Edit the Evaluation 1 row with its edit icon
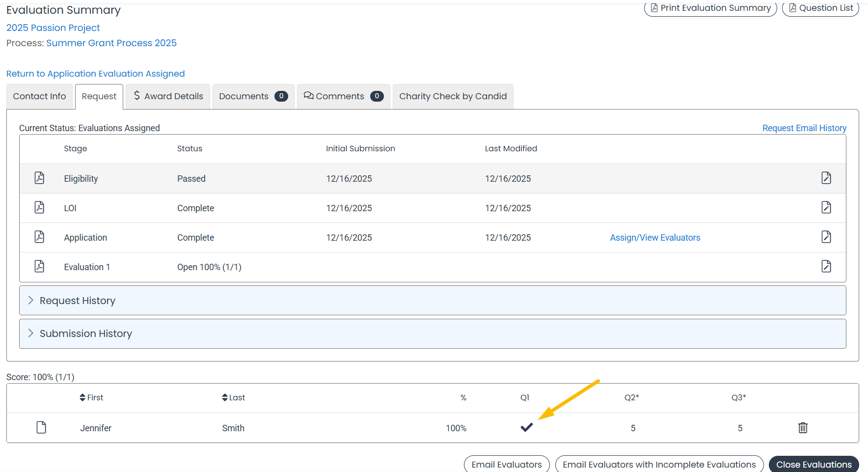 coord(826,266)
